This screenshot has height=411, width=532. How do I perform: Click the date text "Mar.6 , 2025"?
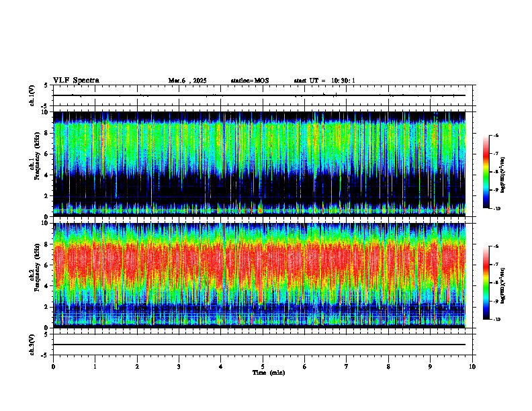point(187,81)
